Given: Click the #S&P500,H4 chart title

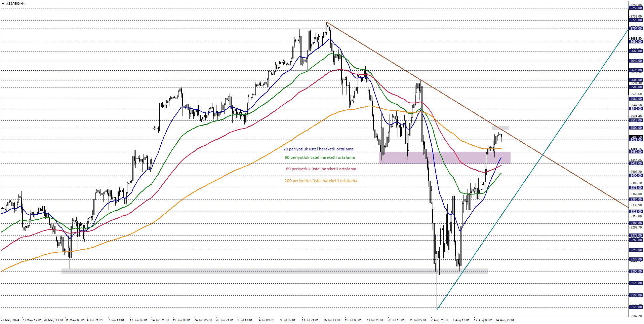Looking at the screenshot, I should [x=15, y=4].
